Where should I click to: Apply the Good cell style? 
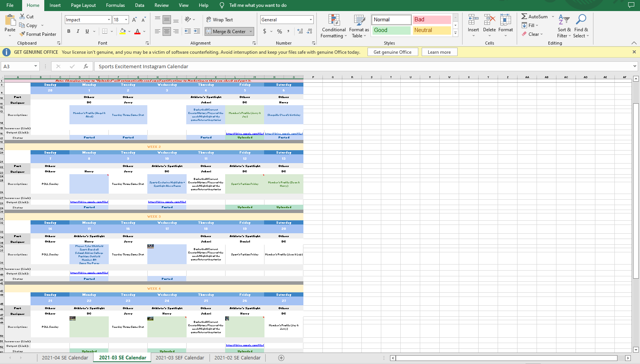coord(391,30)
